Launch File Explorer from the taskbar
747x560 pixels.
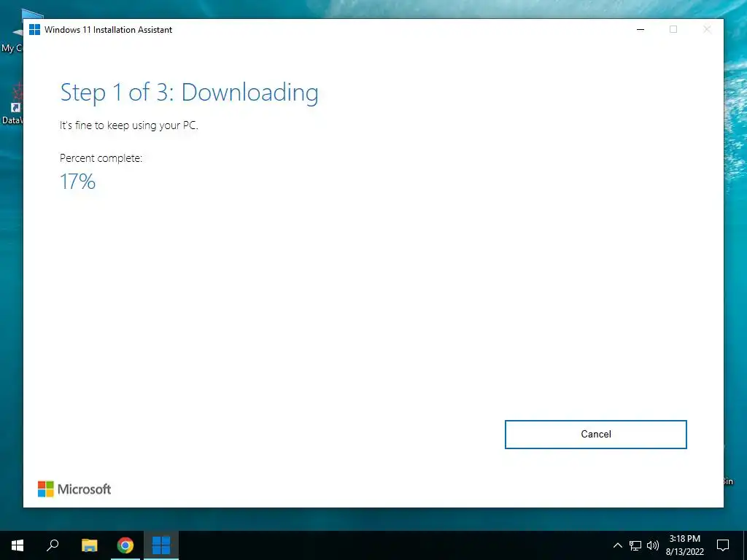[89, 545]
